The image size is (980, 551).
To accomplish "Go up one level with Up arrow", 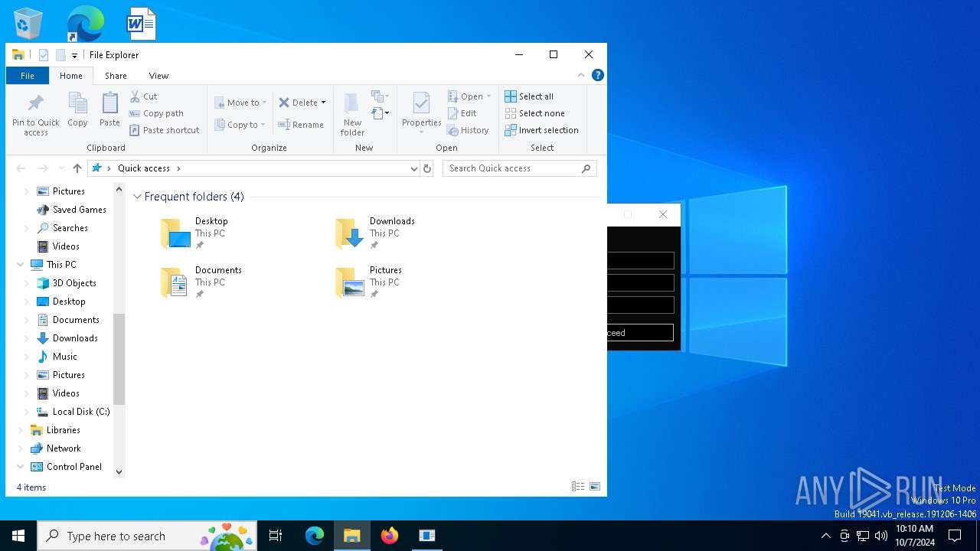I will click(77, 168).
